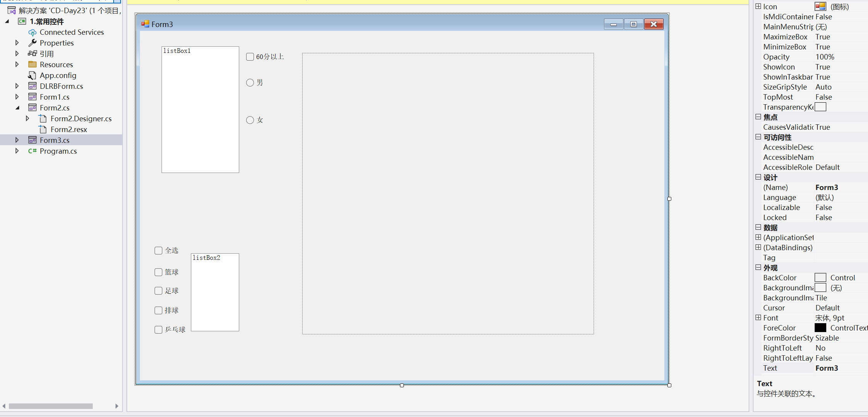The height and width of the screenshot is (417, 868).
Task: Expand the Font property group
Action: 758,317
